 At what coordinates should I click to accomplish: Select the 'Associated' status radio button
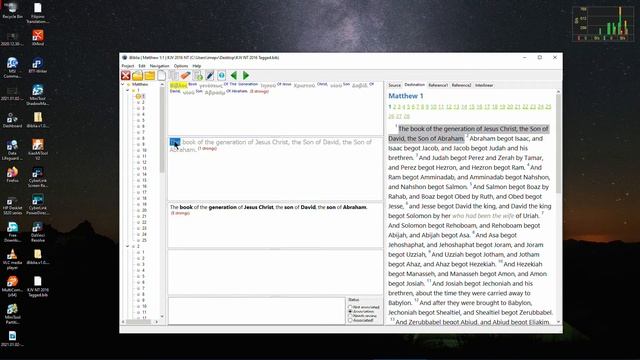coord(350,320)
